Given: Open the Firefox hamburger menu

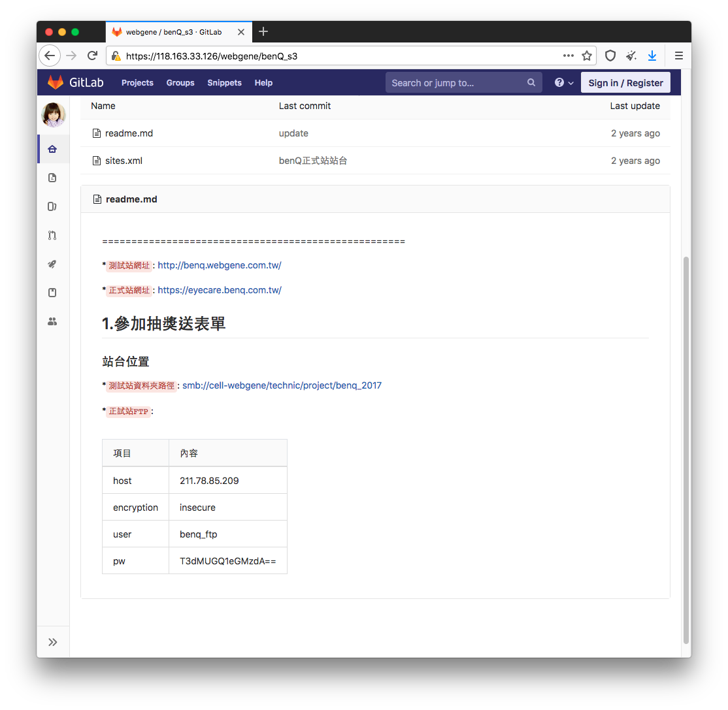Looking at the screenshot, I should 679,56.
